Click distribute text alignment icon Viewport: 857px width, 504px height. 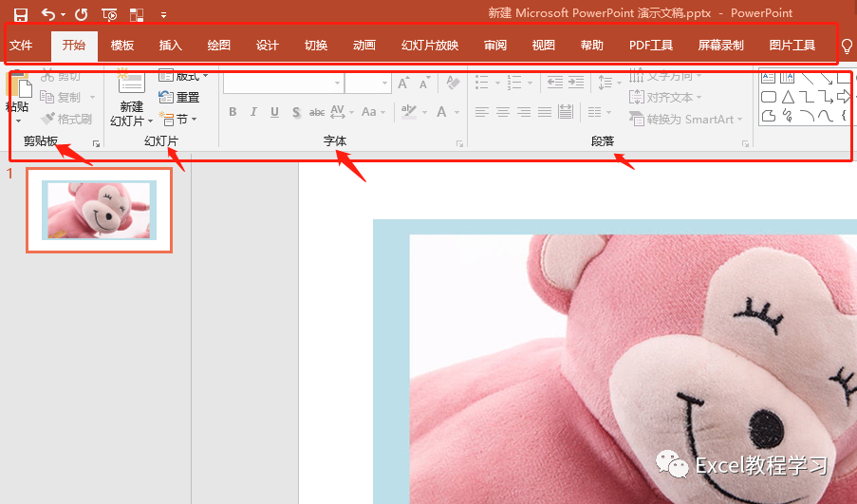point(566,112)
